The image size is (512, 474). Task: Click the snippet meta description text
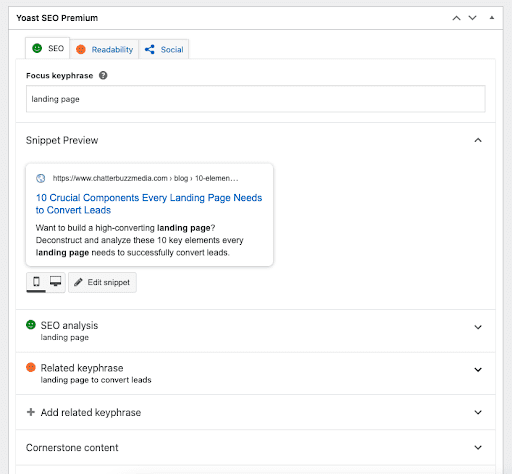coord(140,240)
